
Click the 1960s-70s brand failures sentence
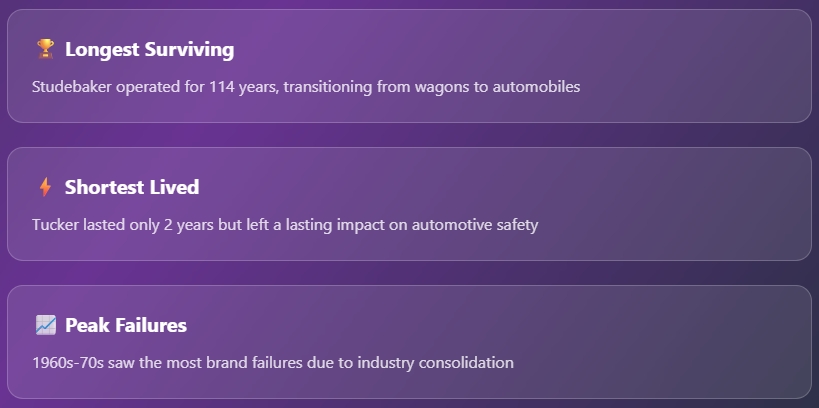[x=273, y=363]
